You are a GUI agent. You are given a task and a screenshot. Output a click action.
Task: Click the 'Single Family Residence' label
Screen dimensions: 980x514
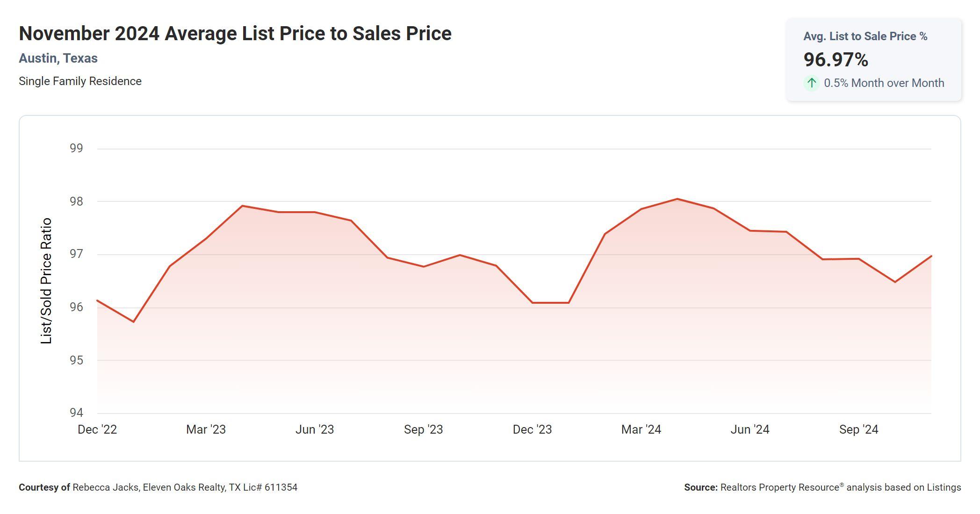pos(80,81)
